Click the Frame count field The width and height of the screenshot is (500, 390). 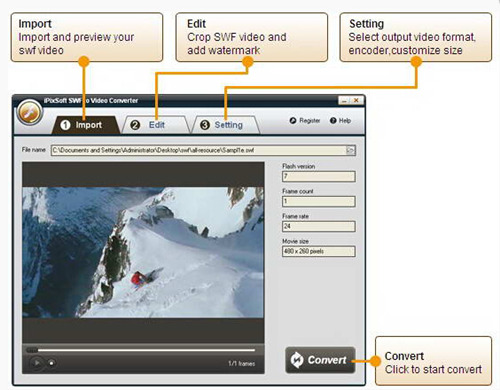tap(319, 201)
